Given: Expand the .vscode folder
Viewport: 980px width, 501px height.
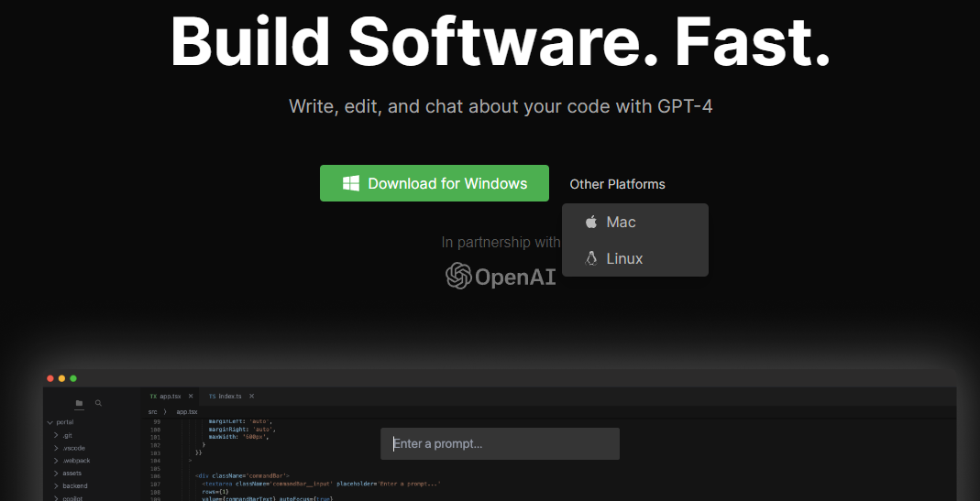Looking at the screenshot, I should (56, 448).
